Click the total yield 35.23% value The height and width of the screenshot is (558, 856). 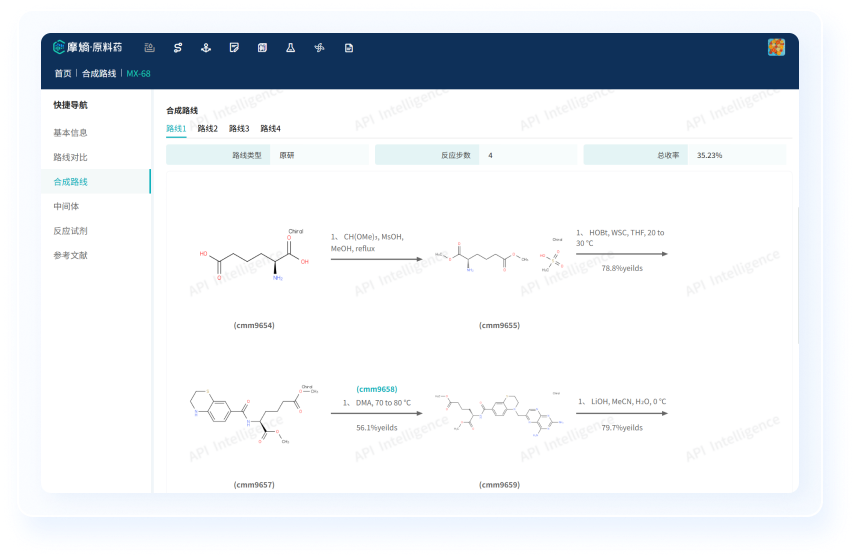coord(709,156)
